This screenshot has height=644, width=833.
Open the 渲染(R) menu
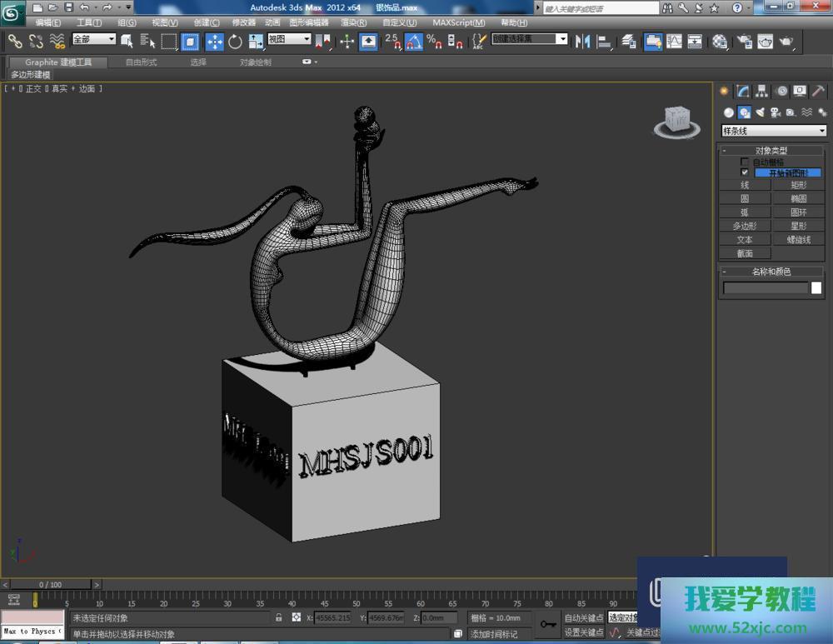coord(354,22)
